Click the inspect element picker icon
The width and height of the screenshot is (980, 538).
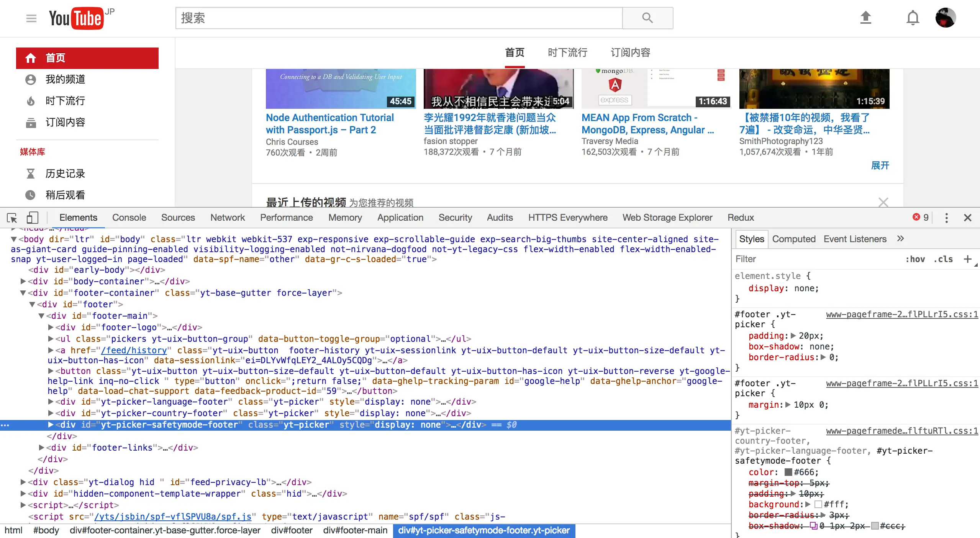tap(12, 218)
